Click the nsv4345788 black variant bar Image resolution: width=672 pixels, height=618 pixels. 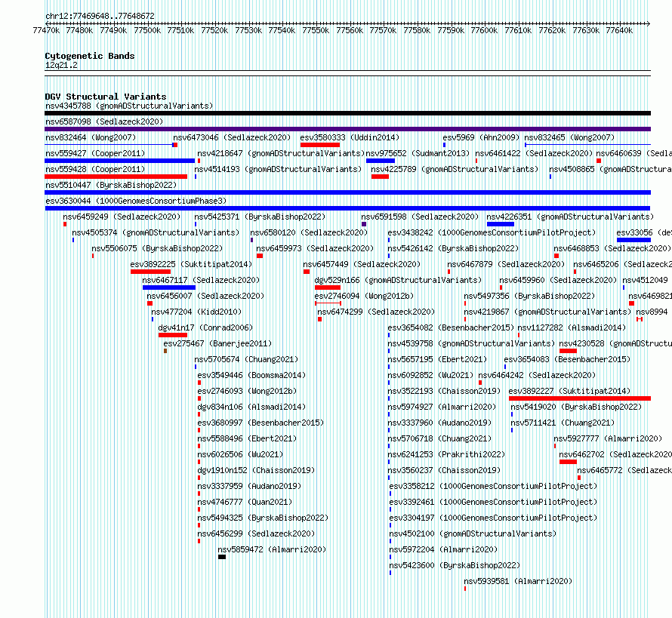[347, 113]
